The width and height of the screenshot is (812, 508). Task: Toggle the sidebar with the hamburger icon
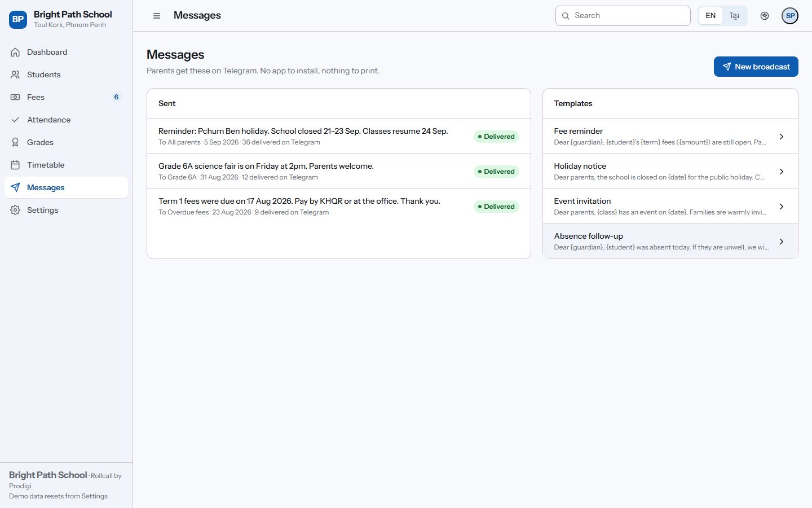pyautogui.click(x=157, y=16)
